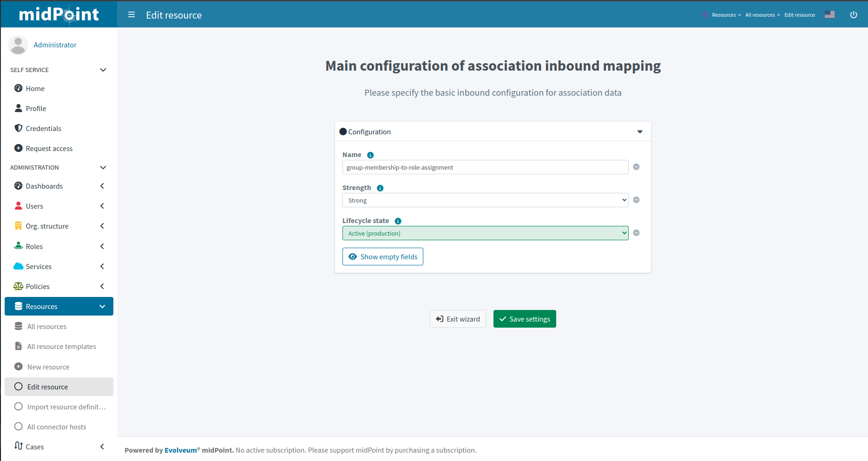Click the hamburger menu toggle icon
Viewport: 868px width, 461px height.
(x=132, y=15)
